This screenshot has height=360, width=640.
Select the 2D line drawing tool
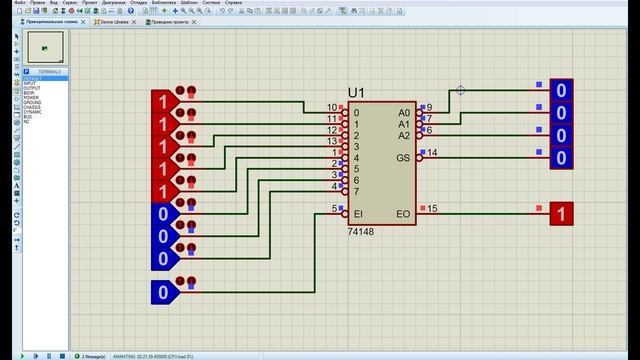[17, 147]
